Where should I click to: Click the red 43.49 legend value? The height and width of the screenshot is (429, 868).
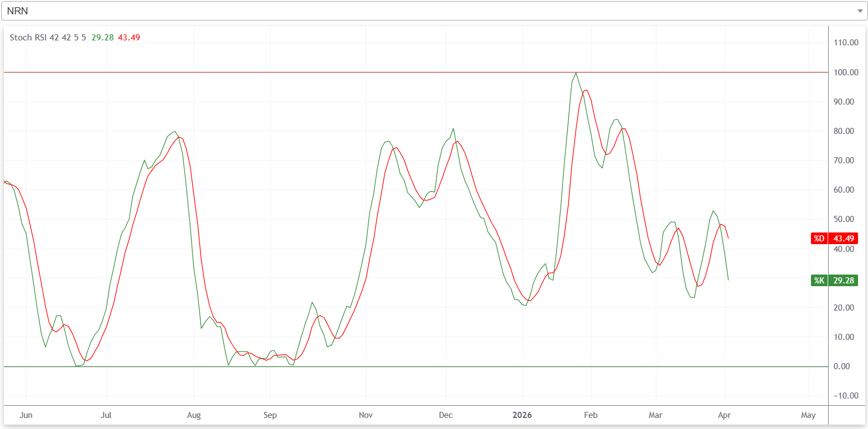tap(129, 37)
